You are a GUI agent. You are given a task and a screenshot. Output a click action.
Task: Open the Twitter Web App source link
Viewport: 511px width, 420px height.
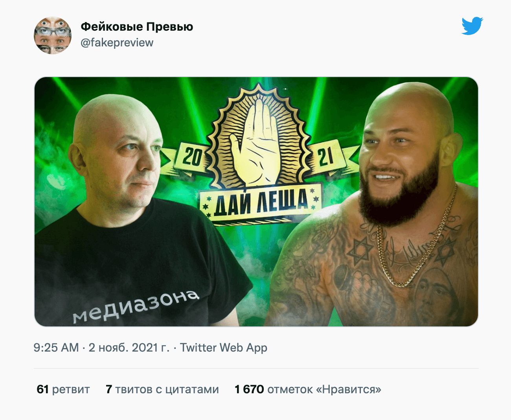click(224, 348)
